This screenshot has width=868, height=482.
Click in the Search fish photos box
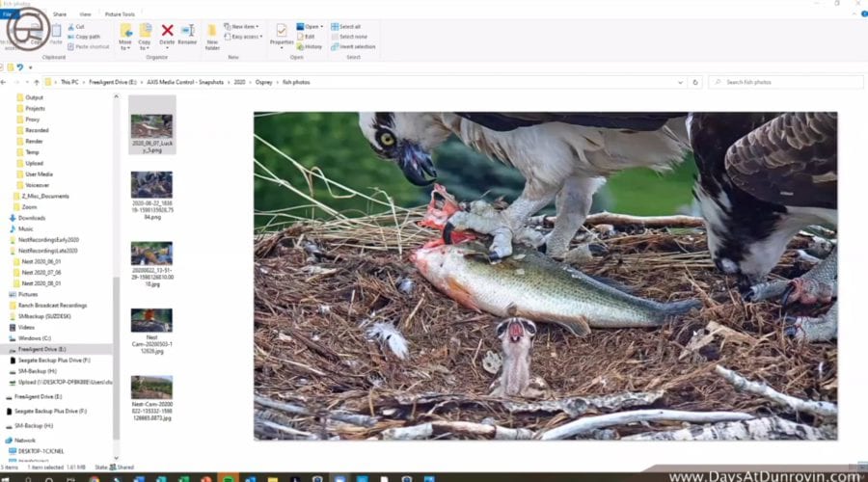[786, 82]
